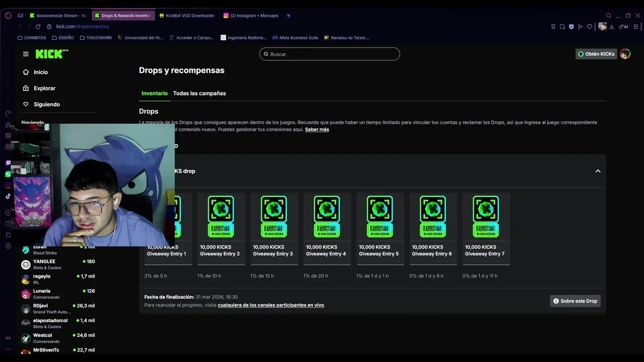Select the Inventario tab
This screenshot has width=644, height=362.
click(154, 94)
